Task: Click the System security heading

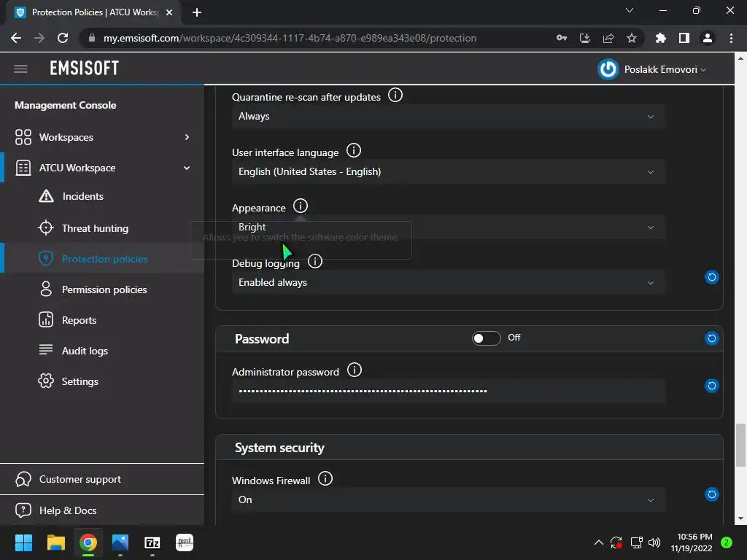Action: click(x=279, y=448)
